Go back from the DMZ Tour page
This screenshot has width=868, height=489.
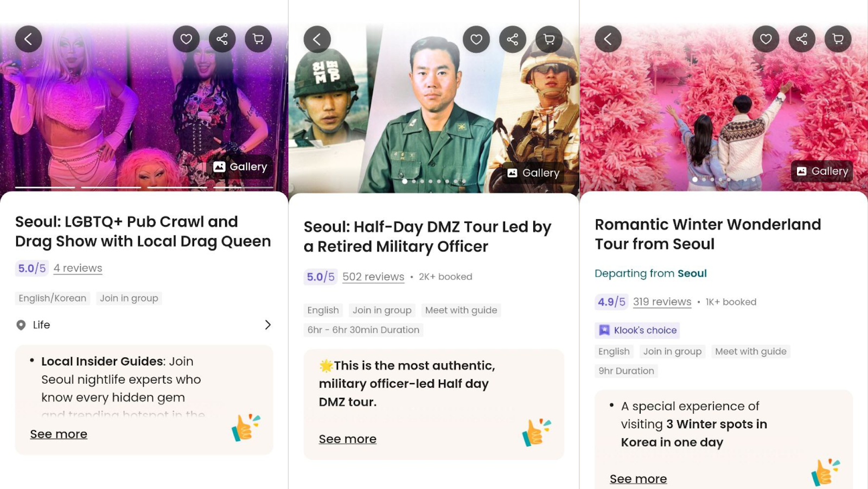tap(317, 40)
